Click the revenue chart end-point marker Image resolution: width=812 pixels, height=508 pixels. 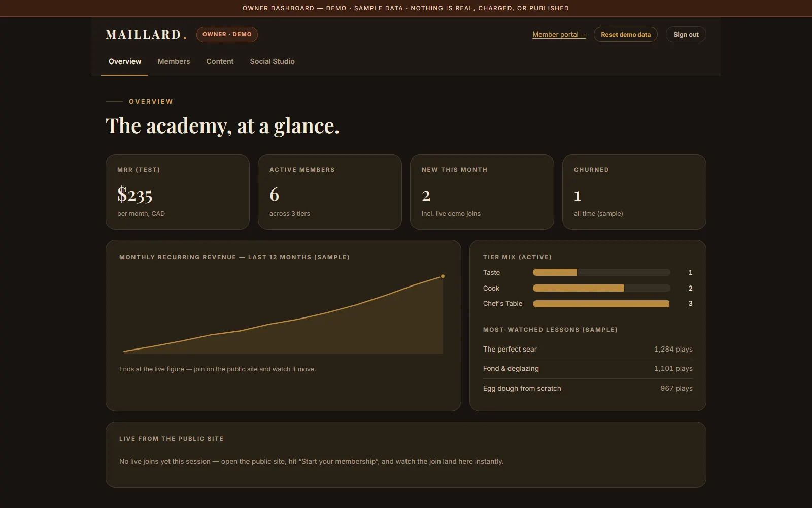[x=443, y=276]
